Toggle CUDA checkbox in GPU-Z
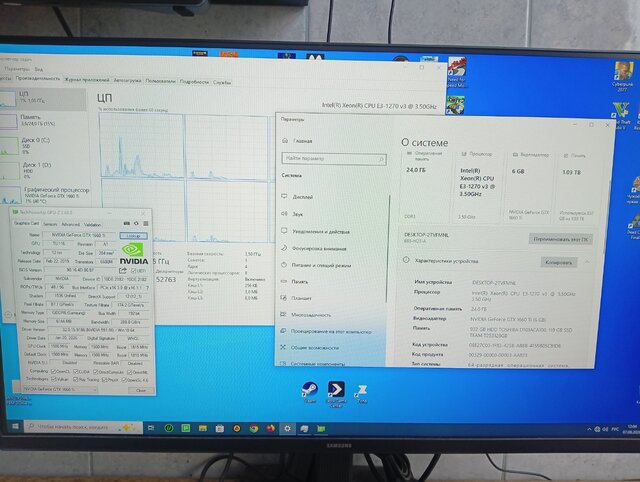Viewport: 640px width, 482px height. pyautogui.click(x=76, y=371)
